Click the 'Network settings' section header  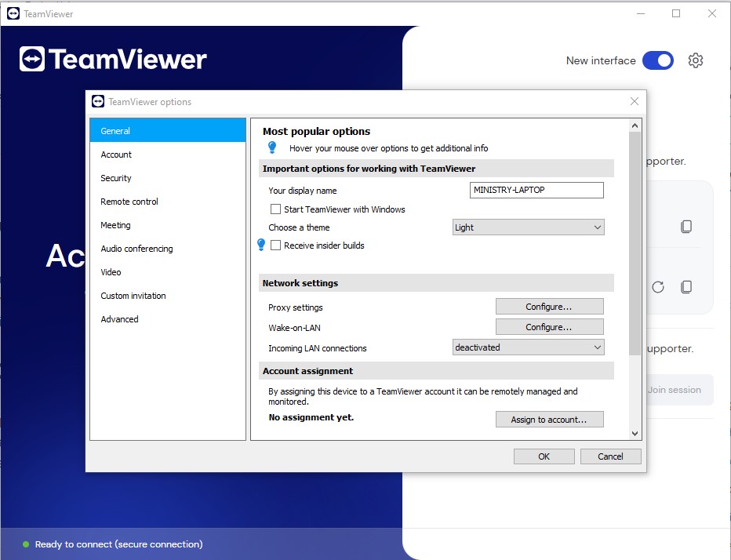[436, 283]
